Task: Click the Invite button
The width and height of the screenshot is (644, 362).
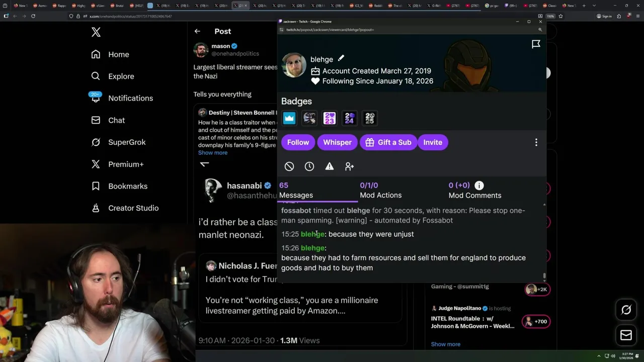Action: coord(433,142)
